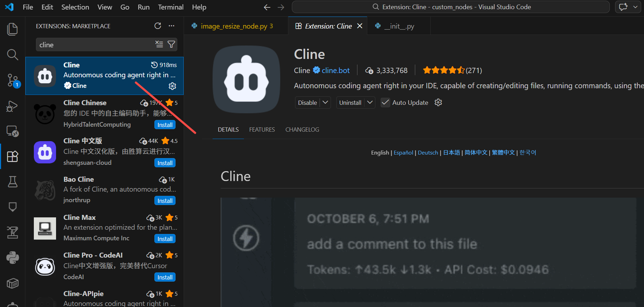Image resolution: width=644 pixels, height=307 pixels.
Task: Open settings gear next to Auto Update
Action: (x=438, y=102)
